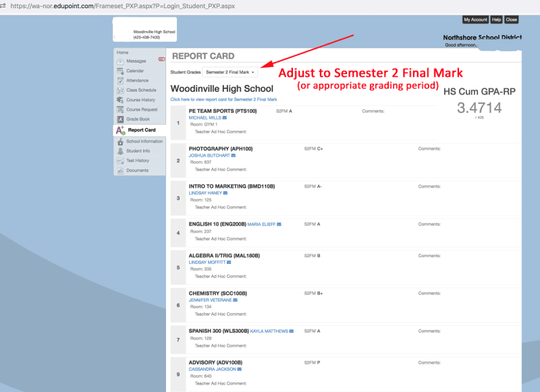Email Kayla Matthews using the envelope icon

click(x=292, y=331)
